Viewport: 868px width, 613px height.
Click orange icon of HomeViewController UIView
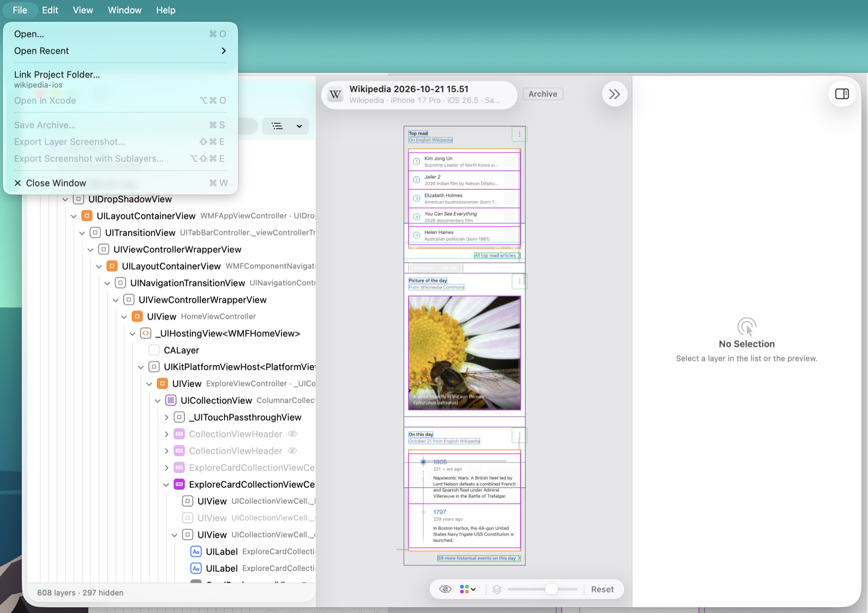click(x=137, y=316)
